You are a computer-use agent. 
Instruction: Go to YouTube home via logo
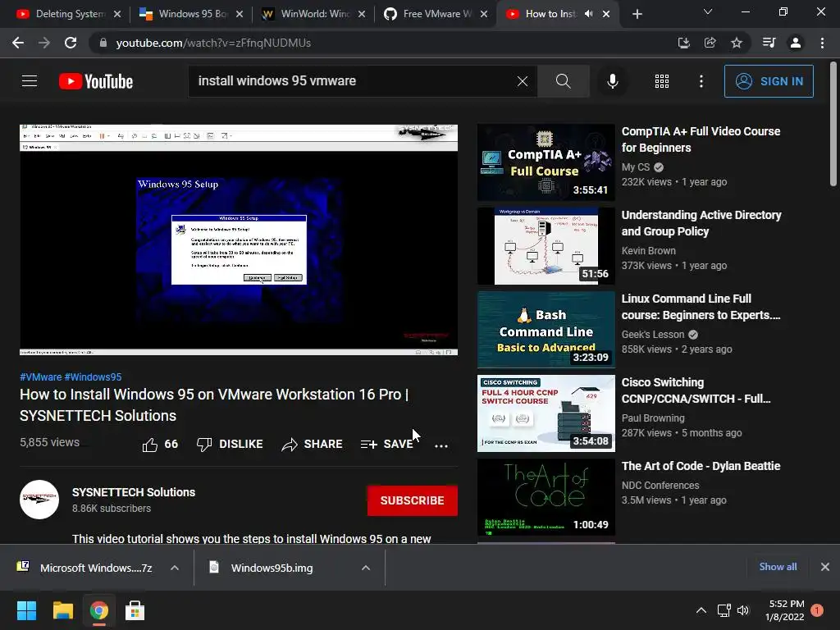96,81
